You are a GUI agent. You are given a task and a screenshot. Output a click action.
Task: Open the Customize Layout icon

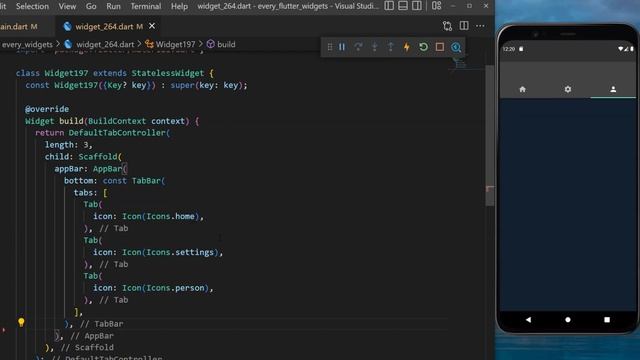click(437, 6)
